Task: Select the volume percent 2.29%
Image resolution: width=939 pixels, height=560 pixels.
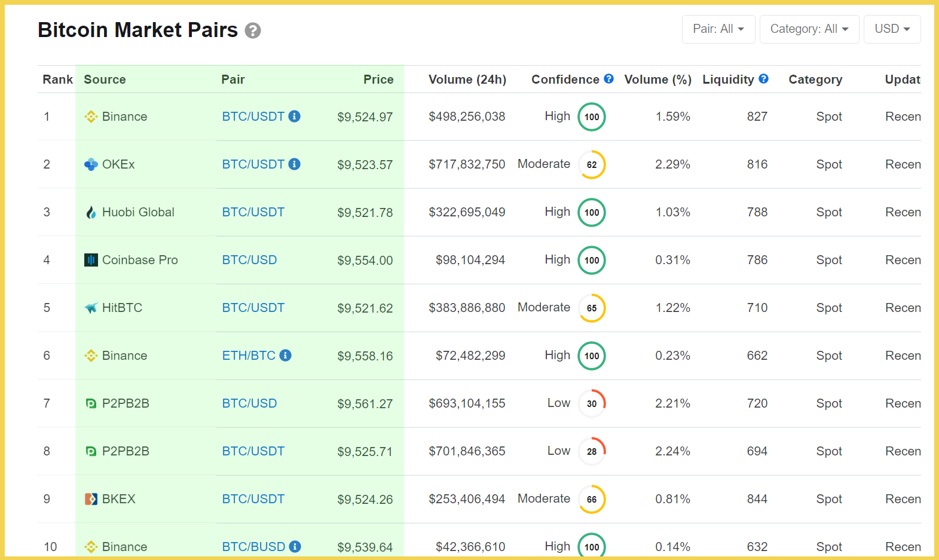Action: (x=673, y=164)
